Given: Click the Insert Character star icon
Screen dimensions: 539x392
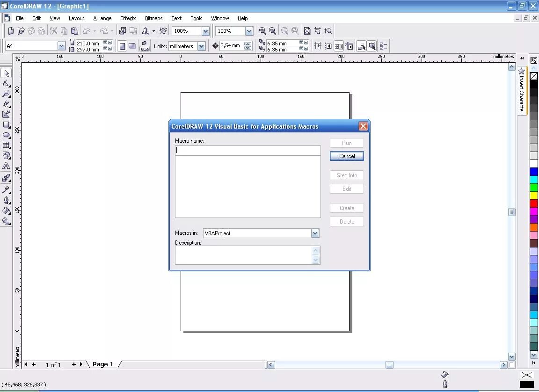Looking at the screenshot, I should [x=522, y=71].
